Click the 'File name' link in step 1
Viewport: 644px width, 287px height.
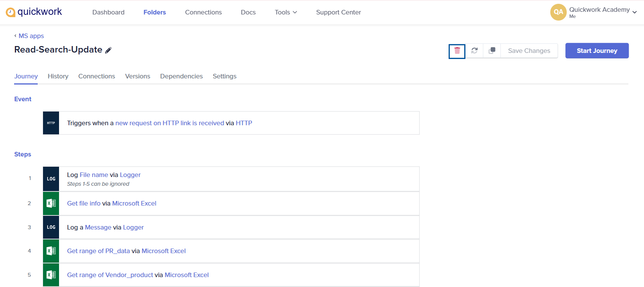94,175
